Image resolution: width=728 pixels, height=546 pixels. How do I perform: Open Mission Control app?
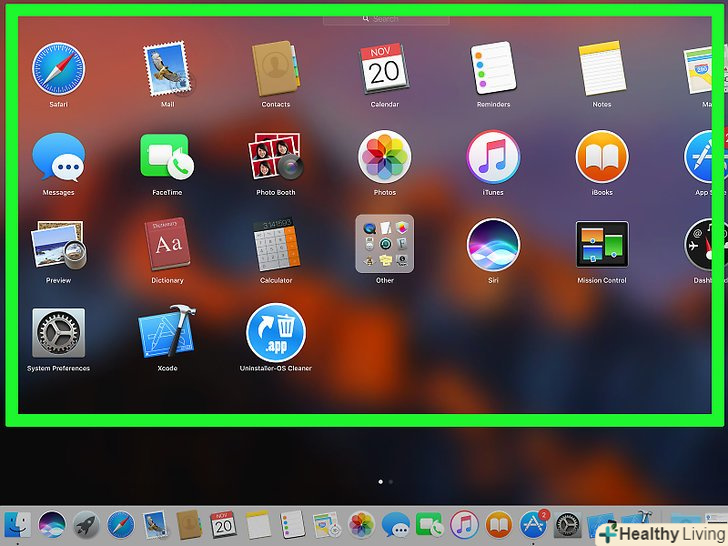tap(602, 244)
